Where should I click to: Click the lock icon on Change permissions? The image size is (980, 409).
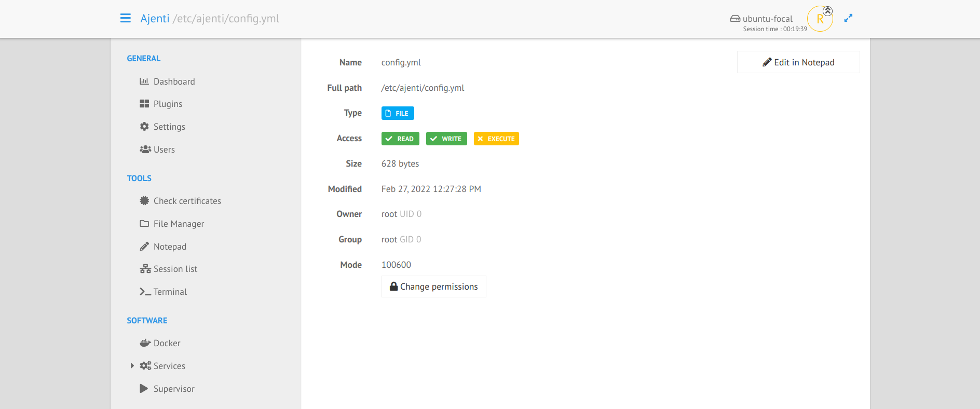[x=394, y=287]
